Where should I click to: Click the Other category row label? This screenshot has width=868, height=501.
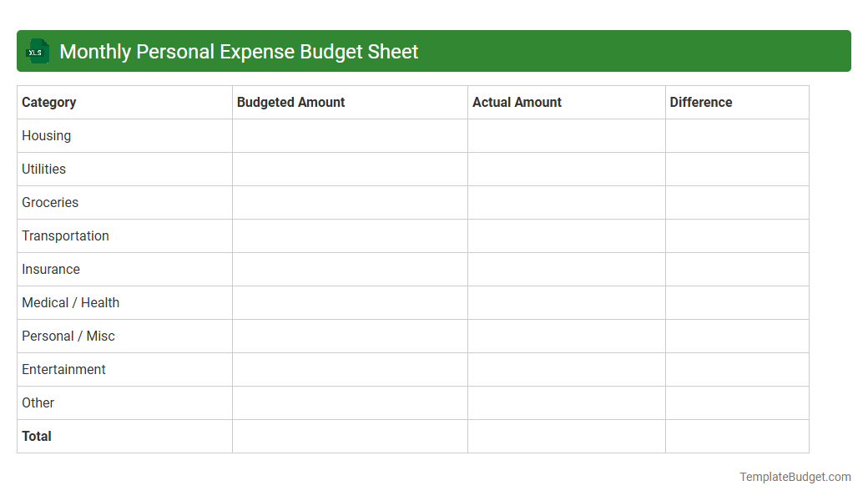[x=38, y=402]
